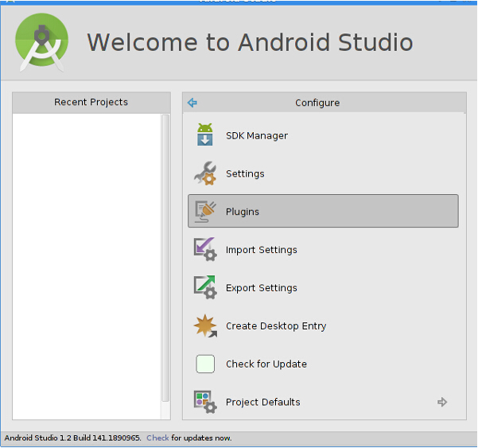This screenshot has height=448, width=478.
Task: Click the Project Defaults squares icon
Action: click(x=205, y=402)
